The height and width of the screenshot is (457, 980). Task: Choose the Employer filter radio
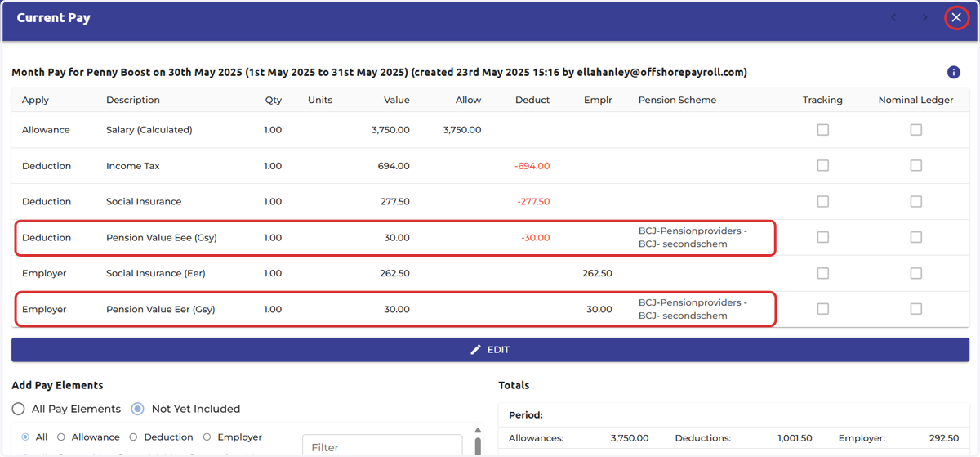click(207, 437)
